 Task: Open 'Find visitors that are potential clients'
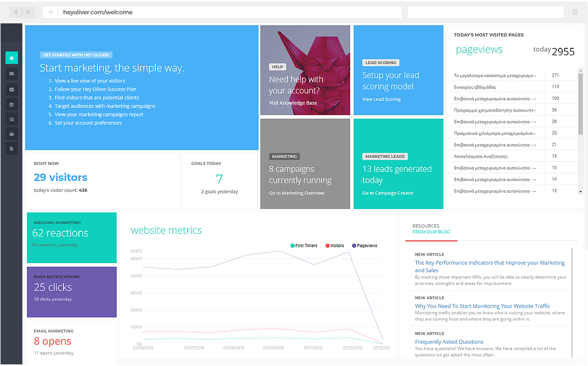click(97, 98)
